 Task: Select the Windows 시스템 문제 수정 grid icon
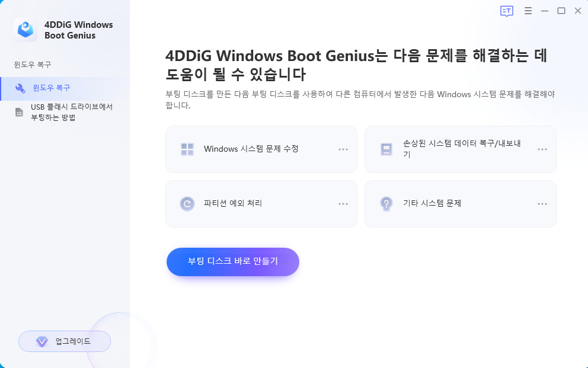pyautogui.click(x=187, y=149)
